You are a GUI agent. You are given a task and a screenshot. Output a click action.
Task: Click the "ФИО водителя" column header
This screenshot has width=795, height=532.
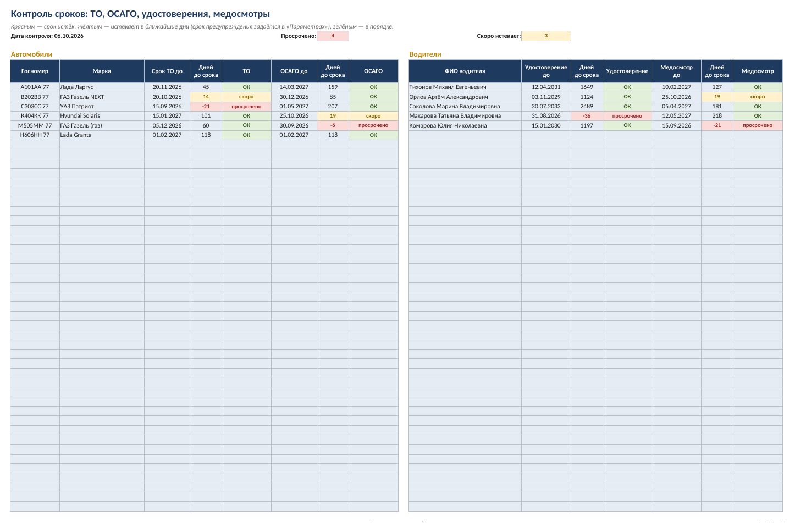click(x=465, y=71)
